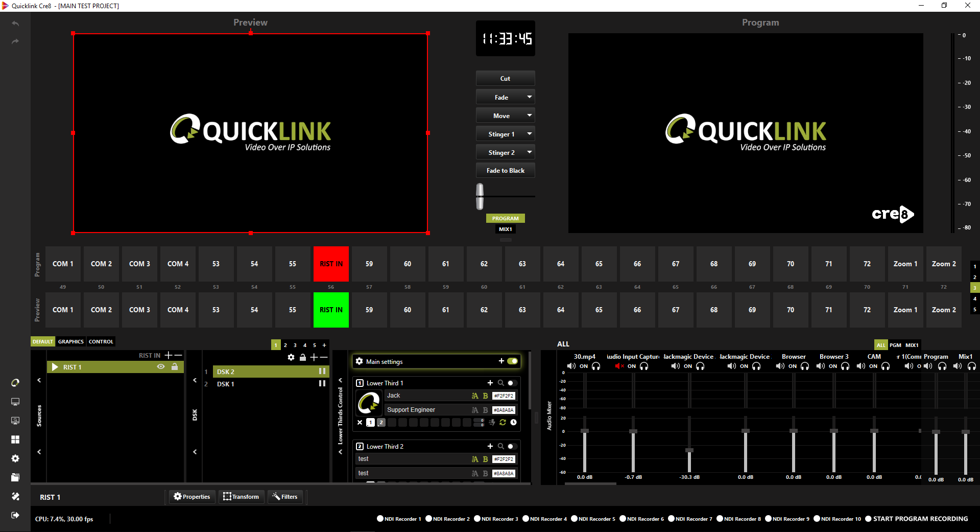
Task: Open font settings for Support Engineer line
Action: tap(475, 410)
